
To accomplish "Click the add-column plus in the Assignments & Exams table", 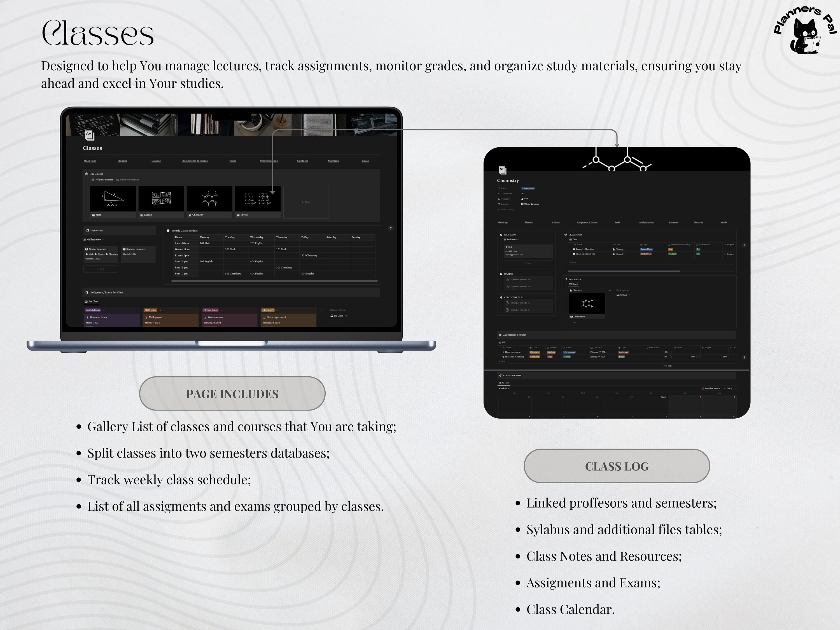I will [x=730, y=347].
